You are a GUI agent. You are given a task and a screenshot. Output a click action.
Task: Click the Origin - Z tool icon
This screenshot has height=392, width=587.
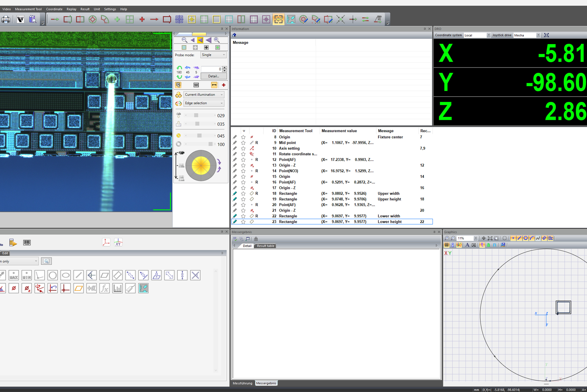pyautogui.click(x=27, y=288)
